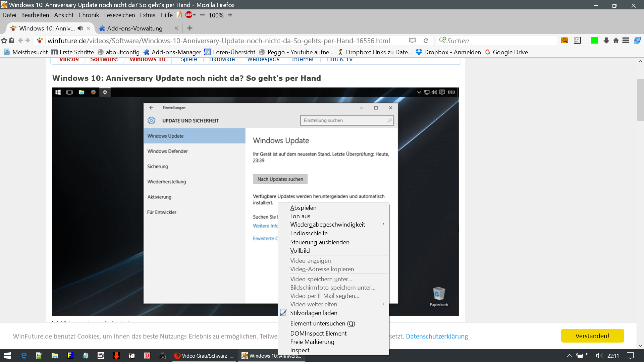Screen dimensions: 644x362
Task: Open the Adblock Plus dropdown arrow
Action: 194,15
